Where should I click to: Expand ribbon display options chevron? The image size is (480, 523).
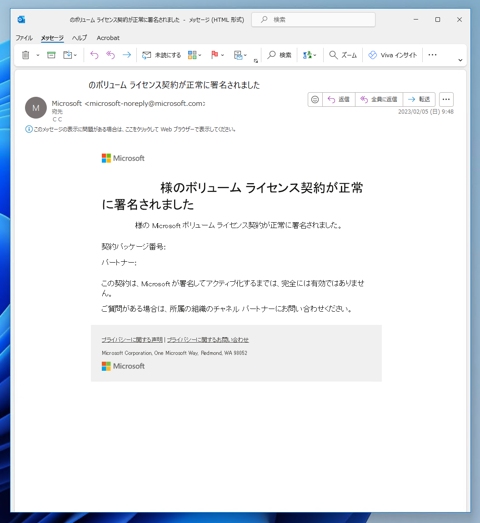(460, 60)
